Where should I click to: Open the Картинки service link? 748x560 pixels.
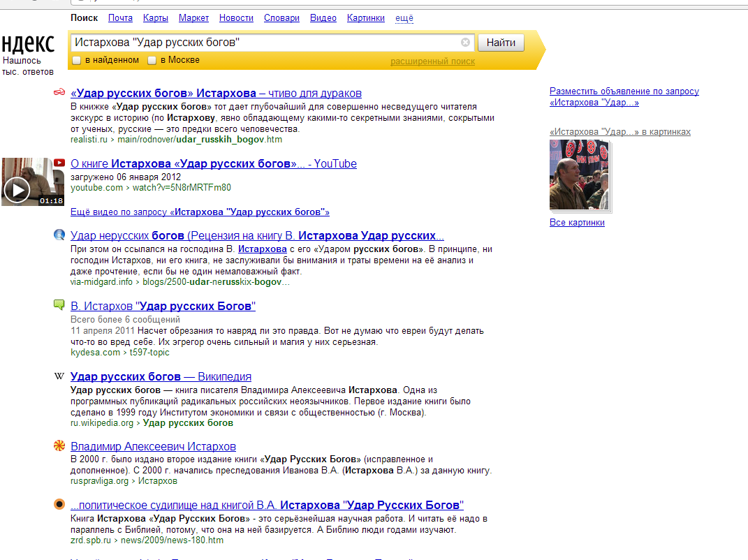pos(365,18)
